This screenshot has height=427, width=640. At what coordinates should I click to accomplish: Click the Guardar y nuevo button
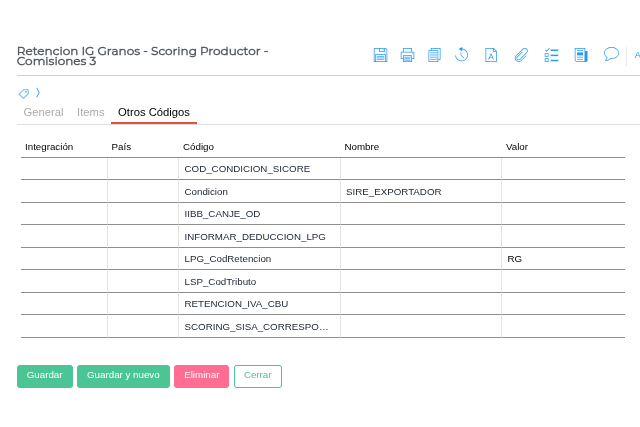123,376
